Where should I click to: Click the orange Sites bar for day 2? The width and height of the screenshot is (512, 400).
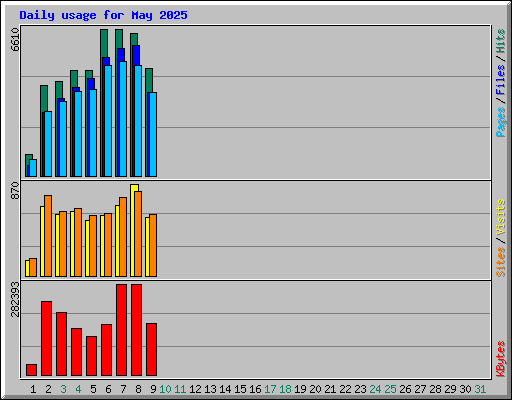(48, 236)
